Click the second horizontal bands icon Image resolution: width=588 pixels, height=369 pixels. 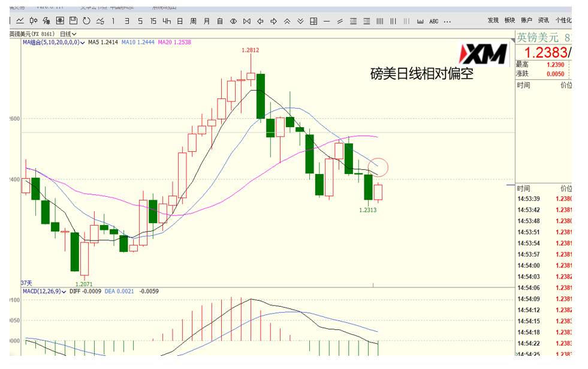tap(367, 22)
